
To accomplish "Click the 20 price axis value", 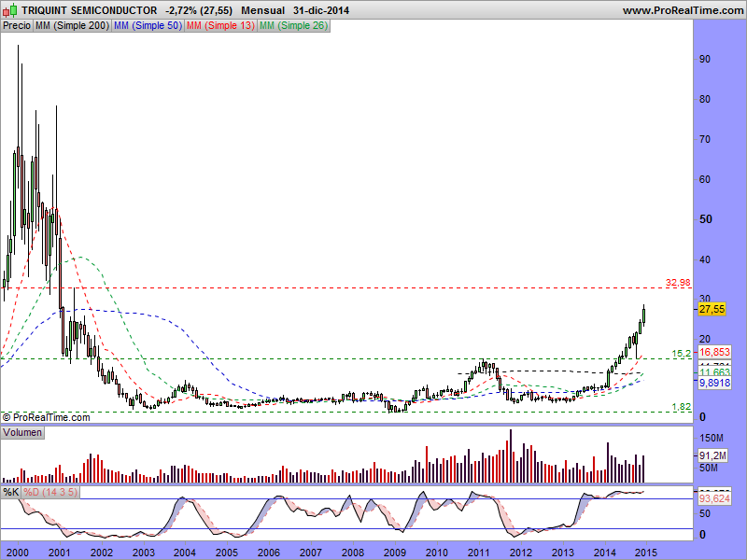I will (x=705, y=339).
